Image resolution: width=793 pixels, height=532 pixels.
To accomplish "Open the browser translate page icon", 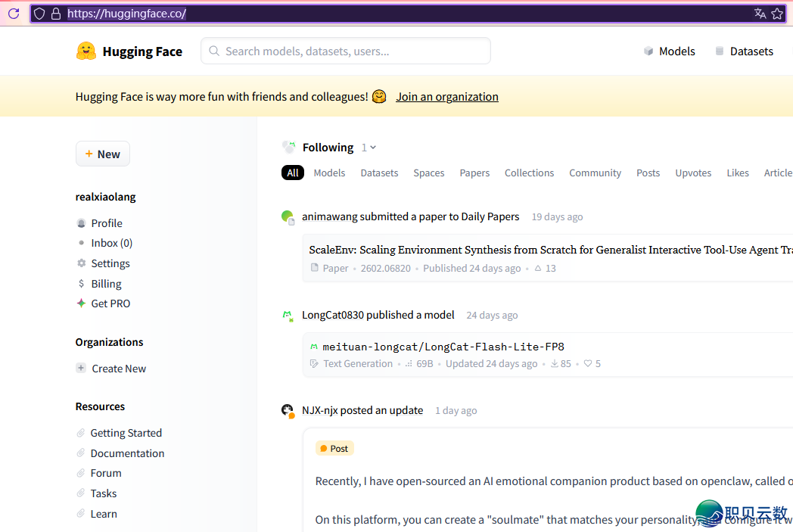I will coord(760,14).
